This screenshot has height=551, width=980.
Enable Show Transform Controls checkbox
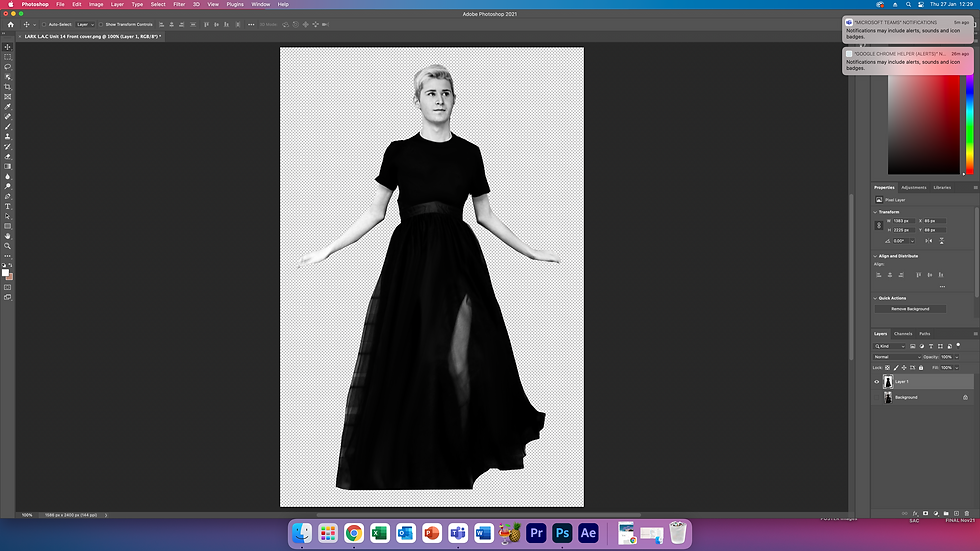(102, 24)
